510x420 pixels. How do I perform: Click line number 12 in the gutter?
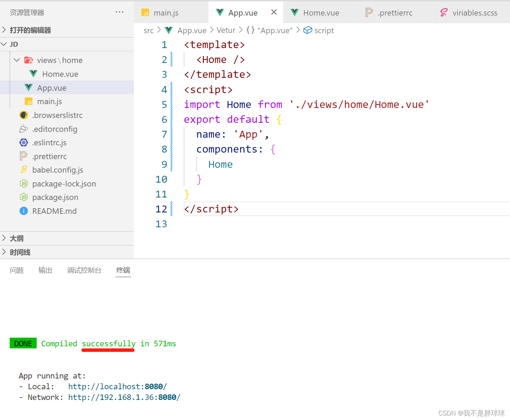click(x=161, y=209)
